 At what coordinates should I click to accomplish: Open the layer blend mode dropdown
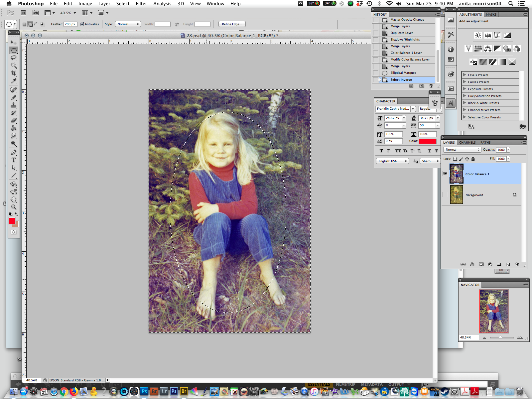pyautogui.click(x=462, y=150)
